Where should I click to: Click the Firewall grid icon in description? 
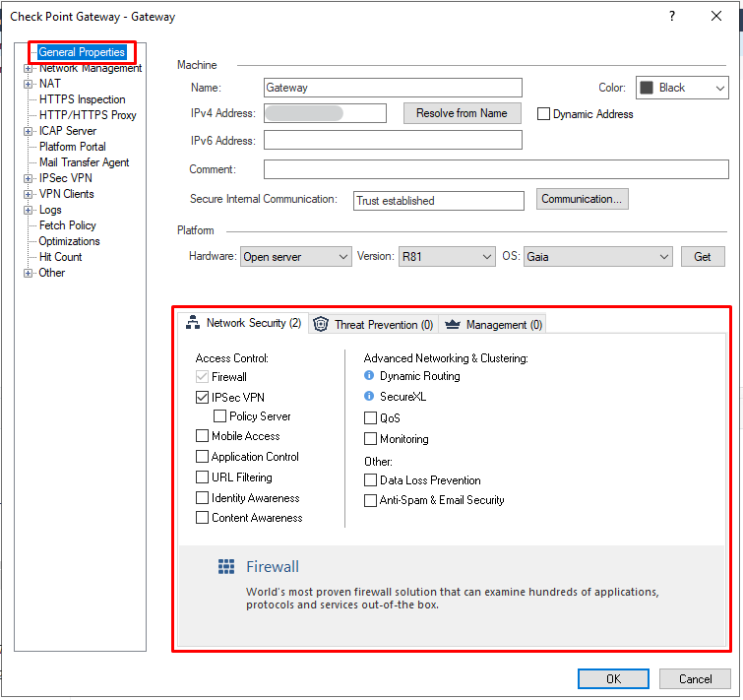click(227, 567)
